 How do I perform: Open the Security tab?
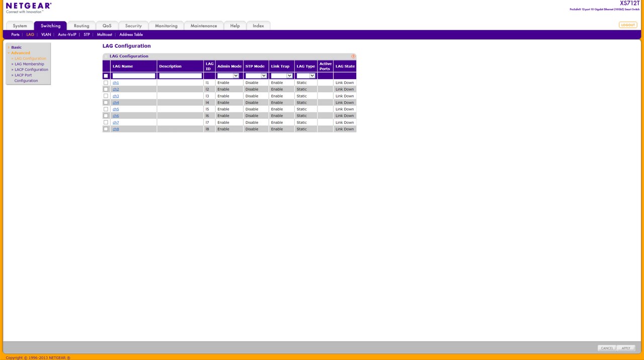point(133,26)
